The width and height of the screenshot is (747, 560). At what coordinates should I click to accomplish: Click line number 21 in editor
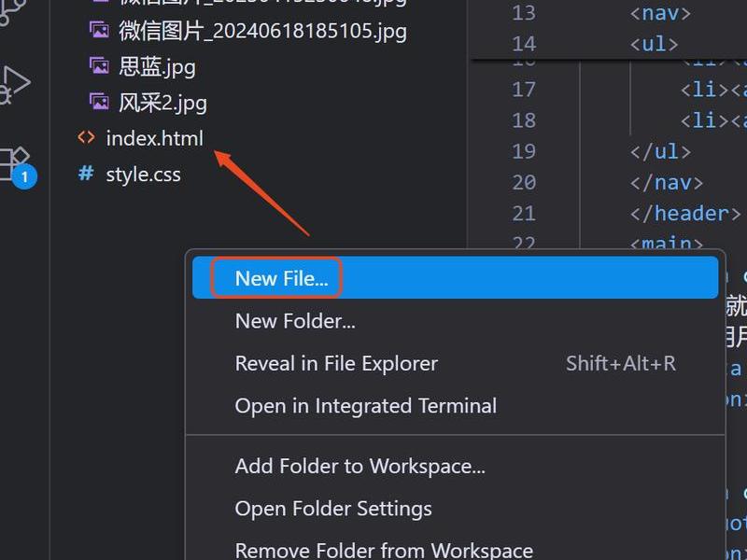[524, 214]
